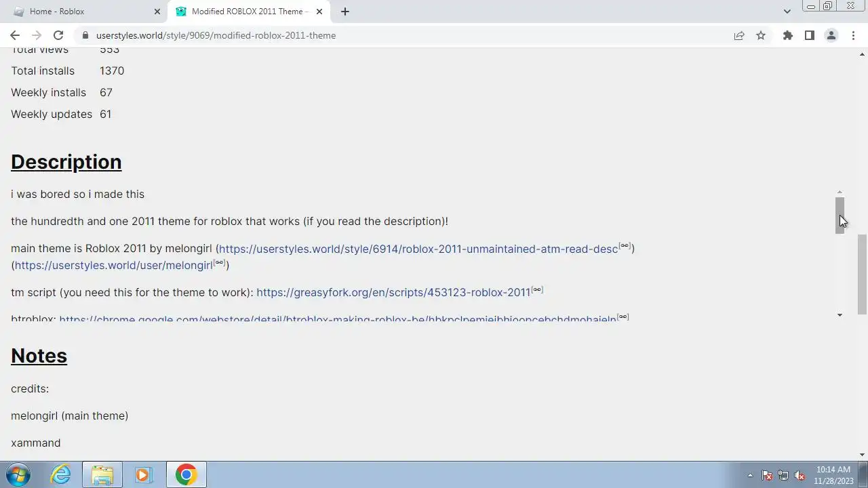Click the Description heading
Viewport: 868px width, 488px height.
(66, 162)
